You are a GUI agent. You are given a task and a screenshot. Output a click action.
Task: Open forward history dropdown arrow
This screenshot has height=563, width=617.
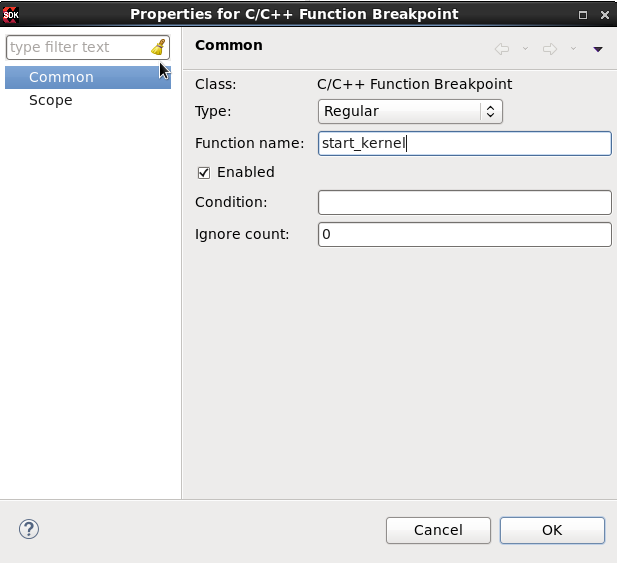click(573, 49)
